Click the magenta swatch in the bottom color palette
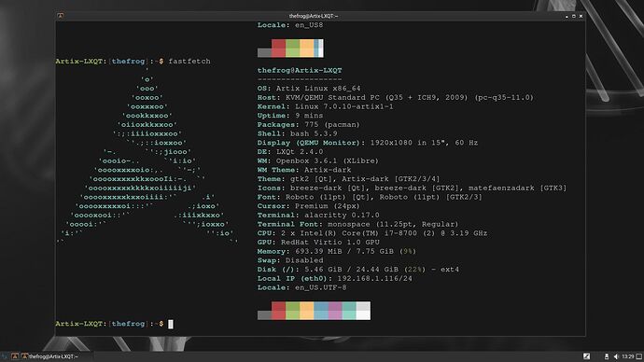 (335, 311)
